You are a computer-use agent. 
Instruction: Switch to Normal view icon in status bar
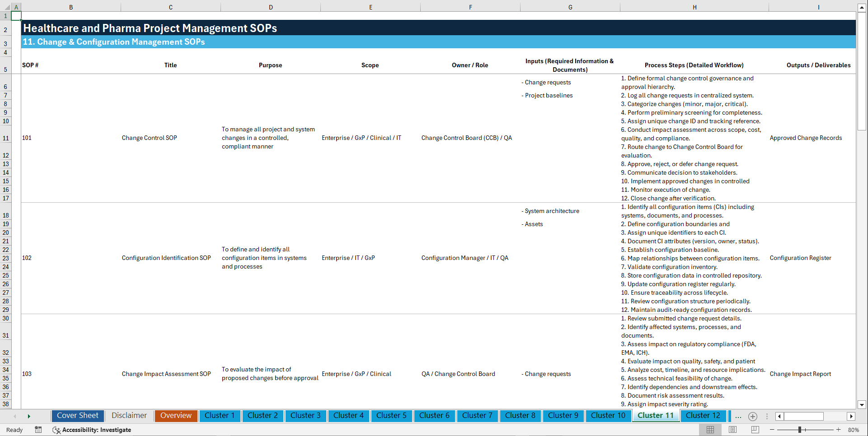[x=709, y=430]
